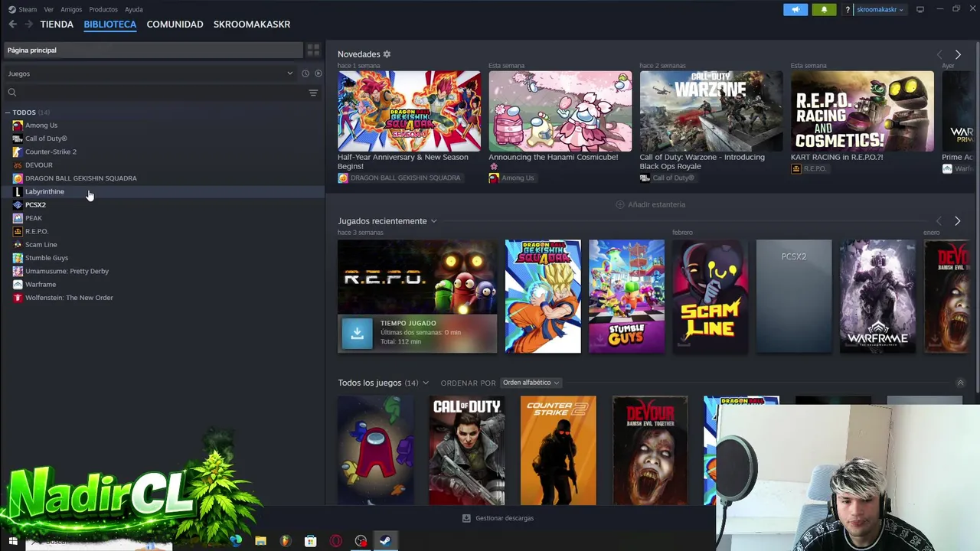Open the green notifications bell
This screenshot has height=551, width=980.
point(824,9)
